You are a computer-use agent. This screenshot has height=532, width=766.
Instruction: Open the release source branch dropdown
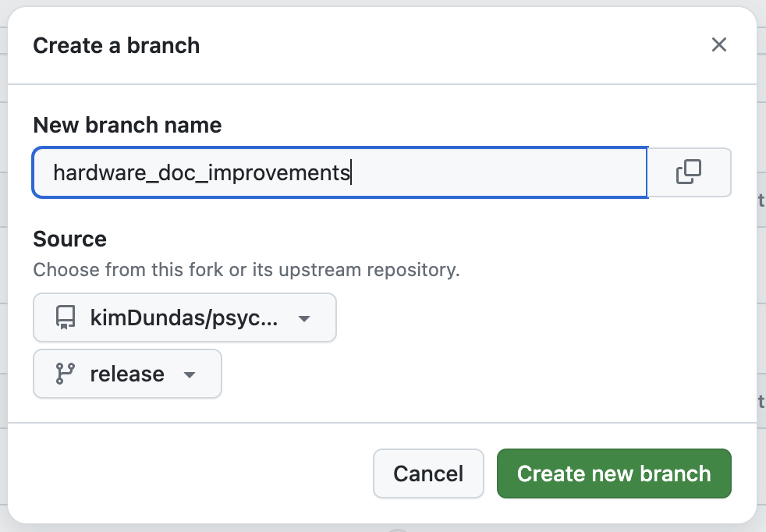coord(127,374)
